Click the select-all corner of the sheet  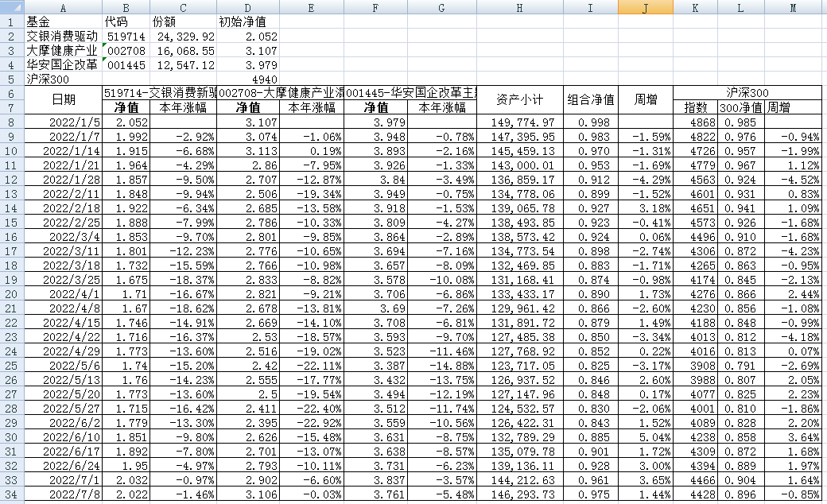pos(12,7)
